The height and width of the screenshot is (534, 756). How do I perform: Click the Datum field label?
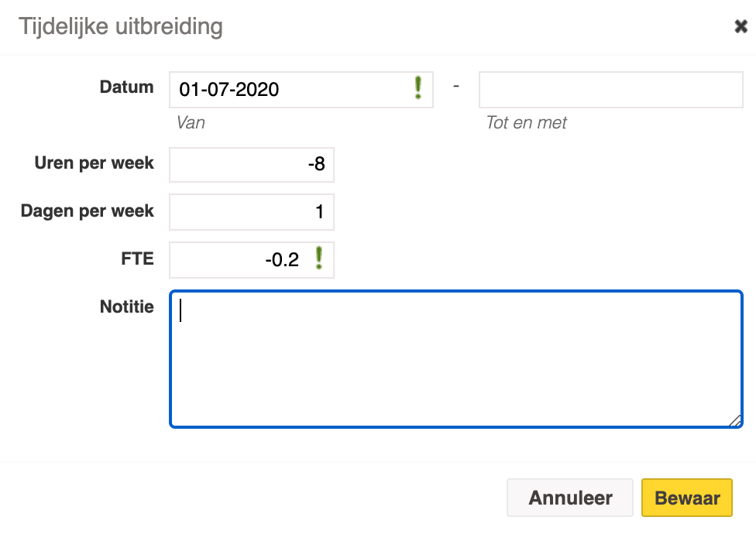(126, 87)
